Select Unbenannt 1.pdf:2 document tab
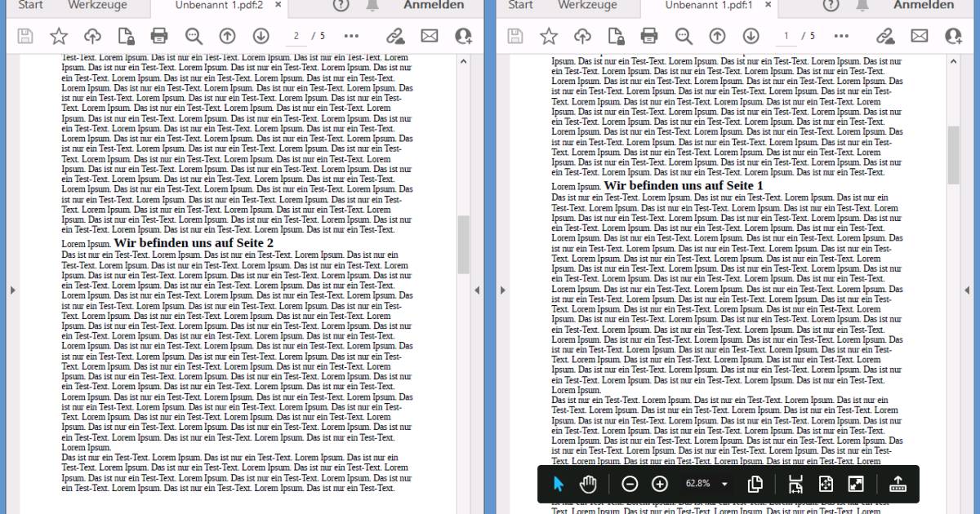The image size is (980, 514). point(219,5)
